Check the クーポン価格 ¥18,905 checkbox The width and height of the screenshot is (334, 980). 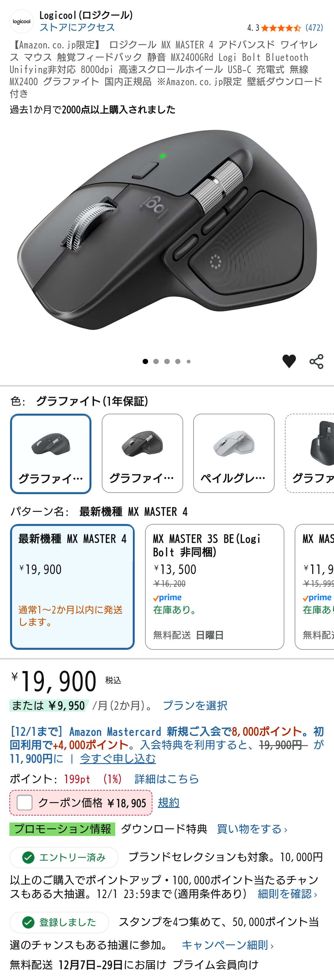pos(25,803)
